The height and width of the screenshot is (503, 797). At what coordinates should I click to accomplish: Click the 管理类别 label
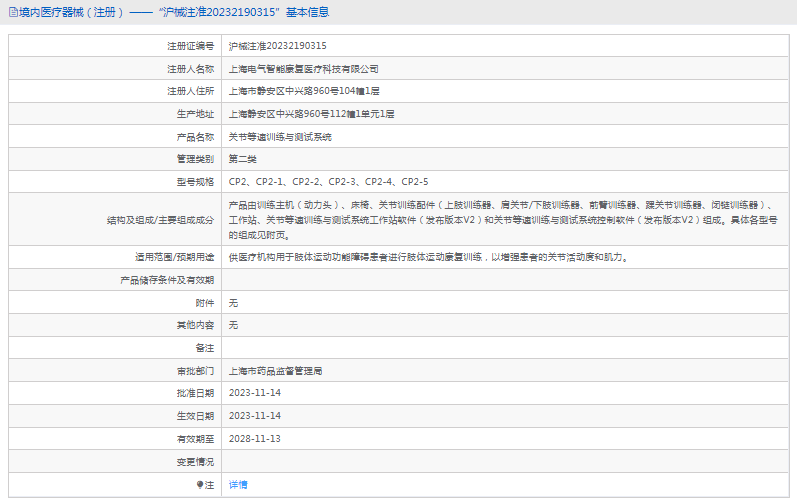click(x=195, y=159)
